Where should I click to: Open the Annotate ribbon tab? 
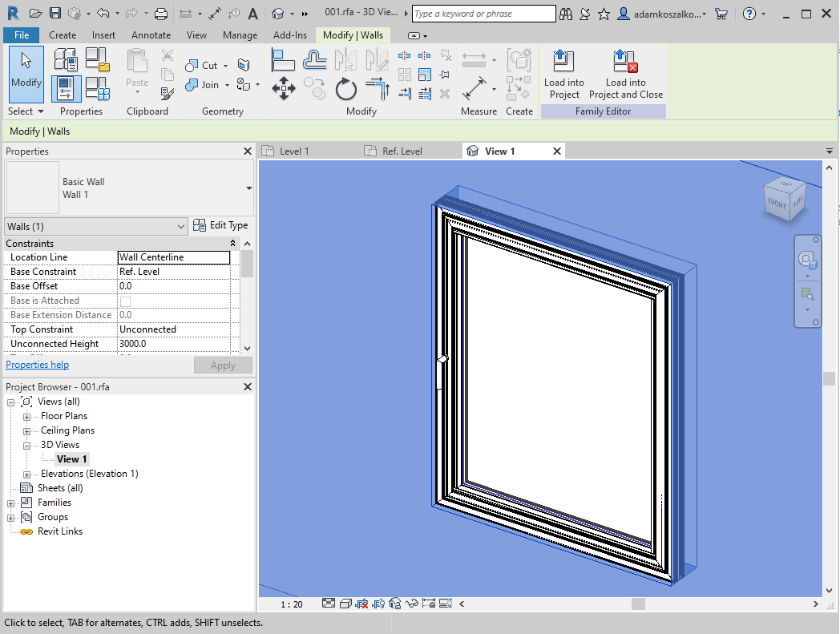coord(151,35)
